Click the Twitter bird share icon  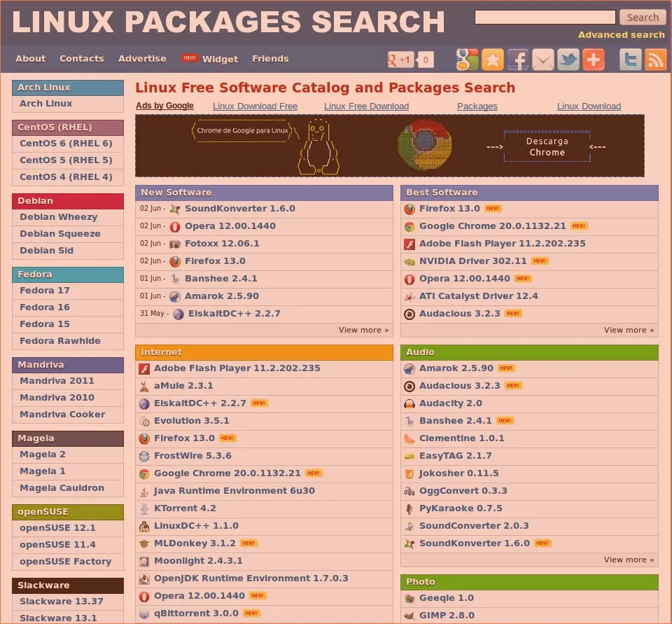tap(568, 60)
